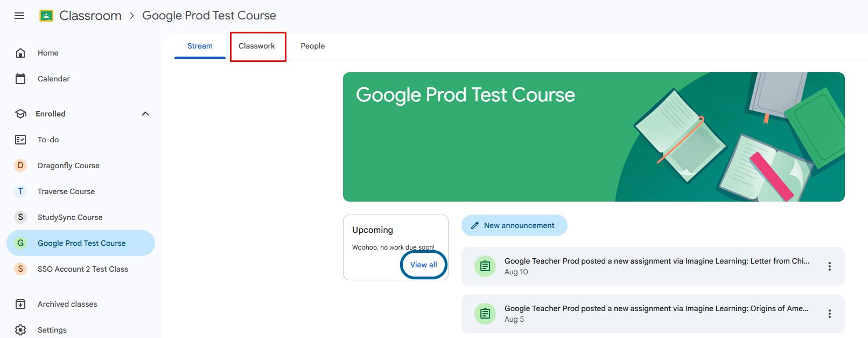The width and height of the screenshot is (868, 338).
Task: Open Calendar from sidebar
Action: coord(81,79)
